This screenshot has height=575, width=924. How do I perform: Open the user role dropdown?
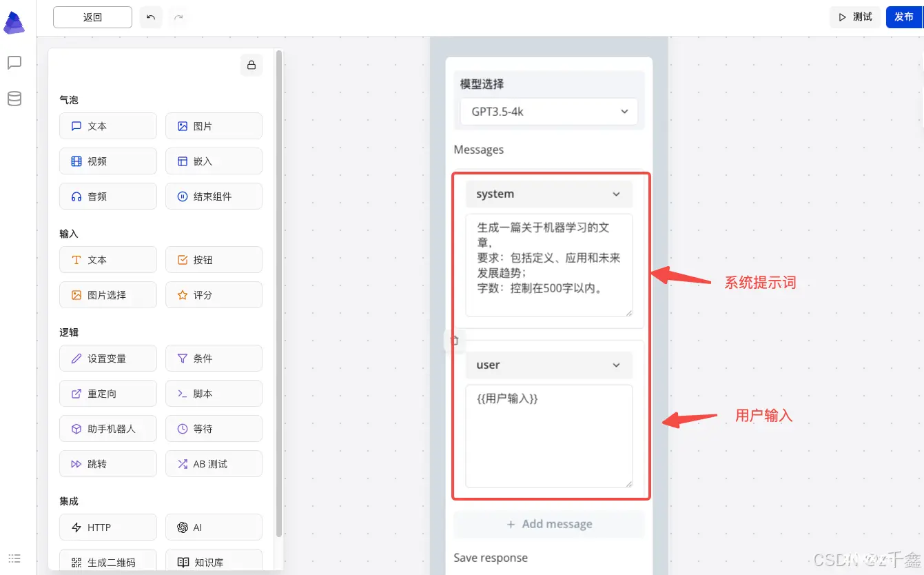[549, 365]
